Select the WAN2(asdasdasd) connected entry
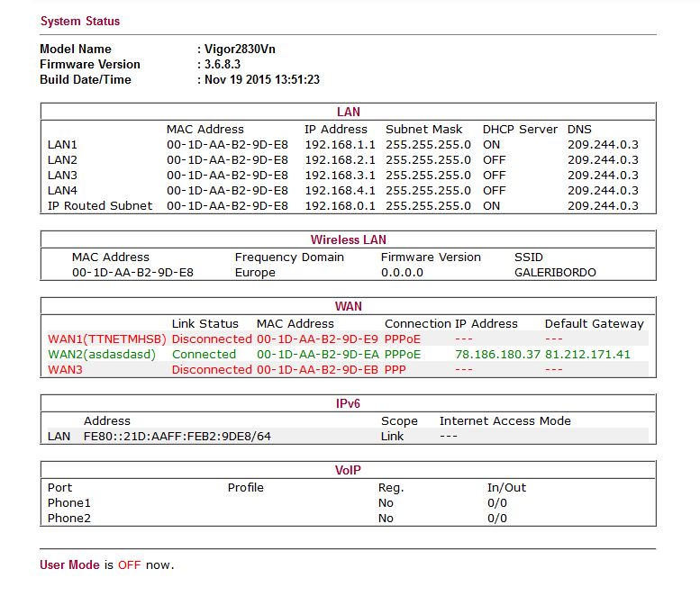Image resolution: width=700 pixels, height=596 pixels. (102, 355)
